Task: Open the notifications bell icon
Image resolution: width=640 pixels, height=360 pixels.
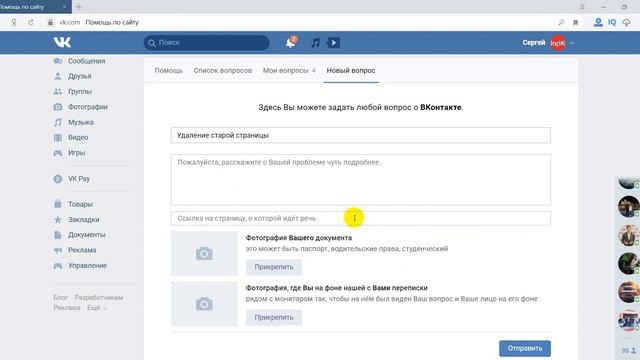Action: point(291,42)
